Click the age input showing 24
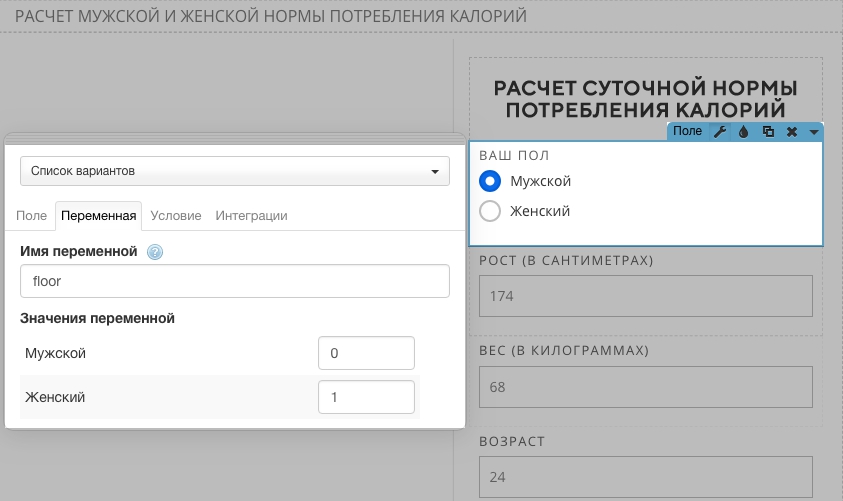Image resolution: width=843 pixels, height=501 pixels. pos(646,477)
